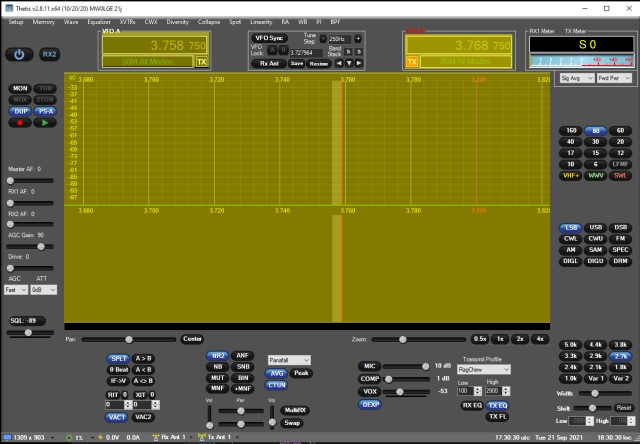Open the Linearity menu

click(x=261, y=22)
